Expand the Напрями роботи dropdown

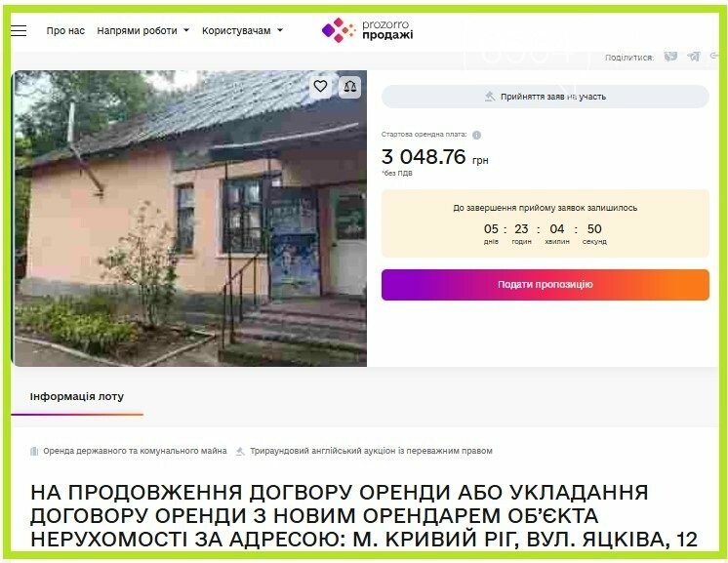coord(143,30)
